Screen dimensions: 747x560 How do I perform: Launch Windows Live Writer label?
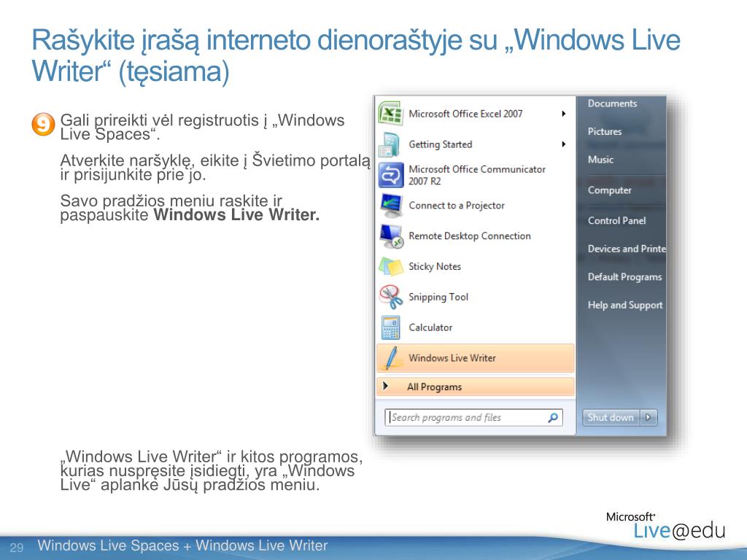point(452,358)
